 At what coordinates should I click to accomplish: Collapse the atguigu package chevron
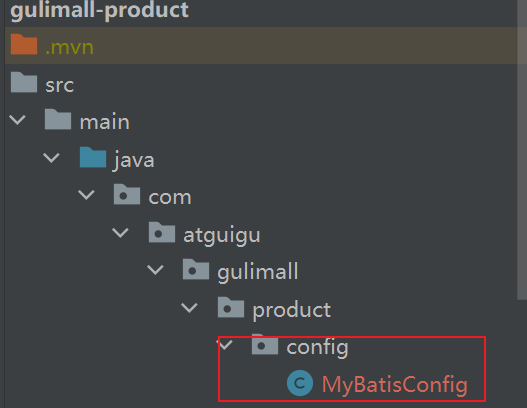coord(120,233)
